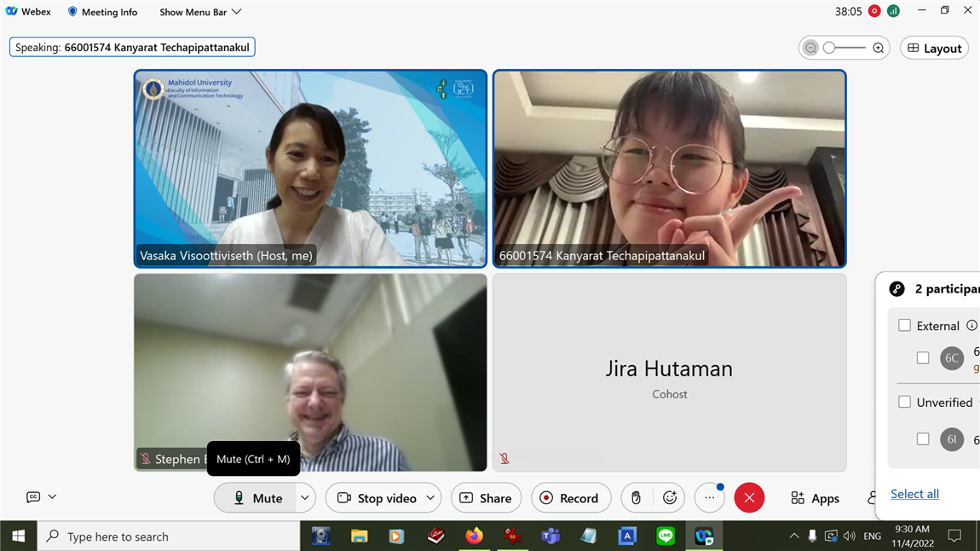Click the red recording indicator icon

click(x=874, y=11)
